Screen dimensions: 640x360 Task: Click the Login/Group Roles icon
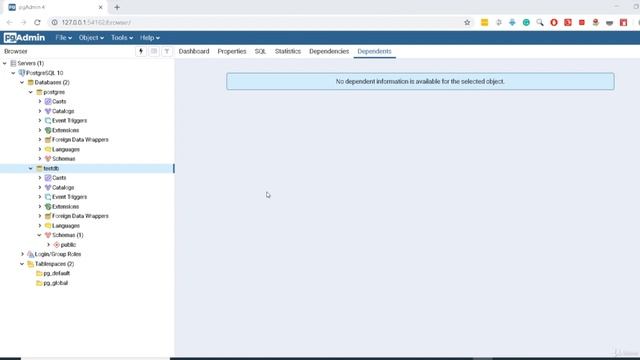click(x=31, y=254)
